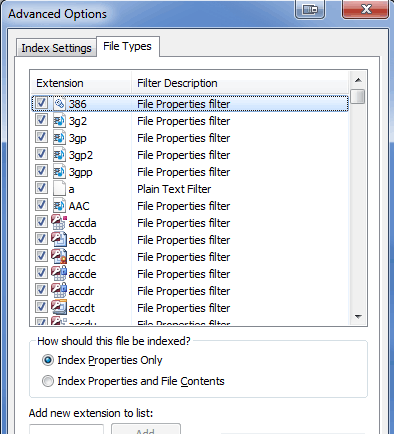Click the accdt template file icon
This screenshot has height=434, width=394.
[59, 308]
